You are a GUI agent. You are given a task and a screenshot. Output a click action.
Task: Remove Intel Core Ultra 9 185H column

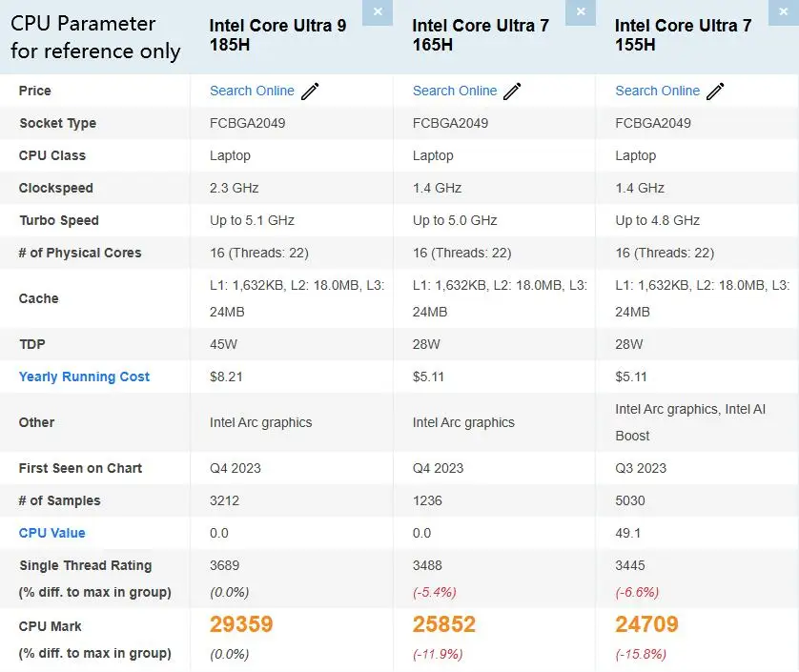pos(378,12)
